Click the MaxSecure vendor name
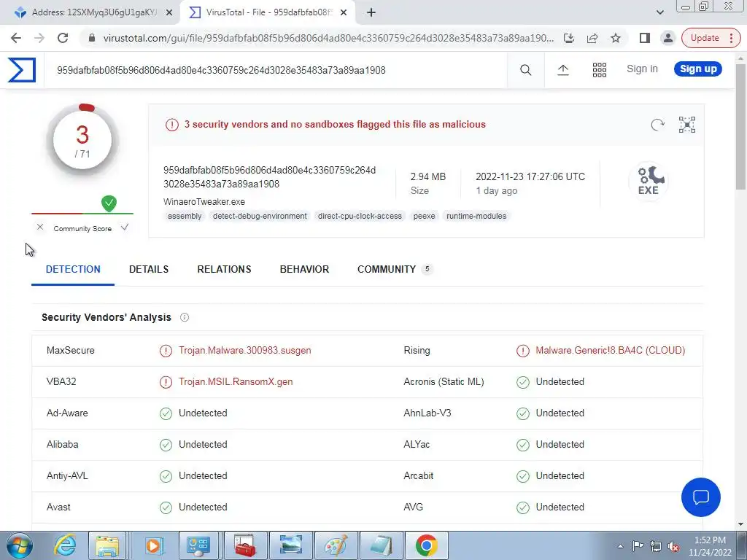 pos(71,351)
